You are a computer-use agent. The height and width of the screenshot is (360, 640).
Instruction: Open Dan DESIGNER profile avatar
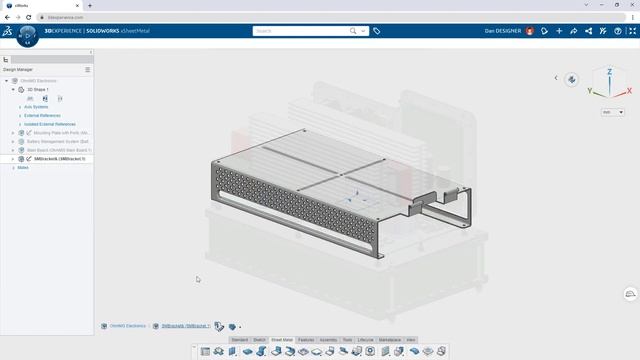(x=529, y=31)
